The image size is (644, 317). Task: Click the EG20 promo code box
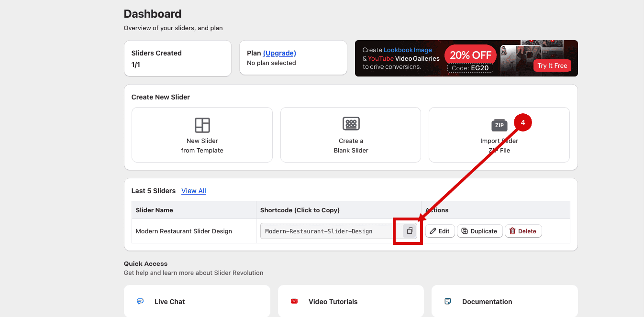pyautogui.click(x=470, y=68)
